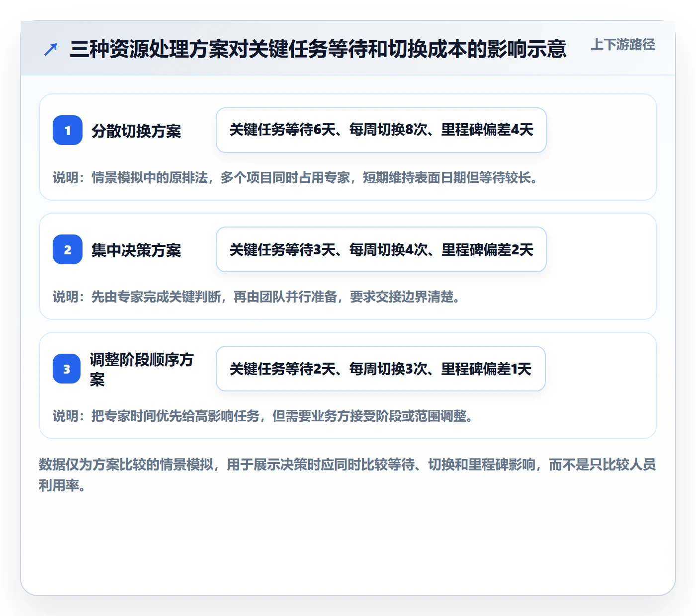Click the diagonal arrow icon beside the title
This screenshot has height=616, width=696.
click(x=51, y=49)
